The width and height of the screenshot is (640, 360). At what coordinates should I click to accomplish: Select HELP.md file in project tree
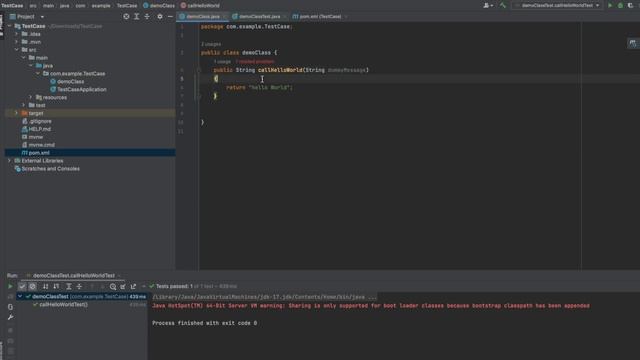pyautogui.click(x=40, y=129)
